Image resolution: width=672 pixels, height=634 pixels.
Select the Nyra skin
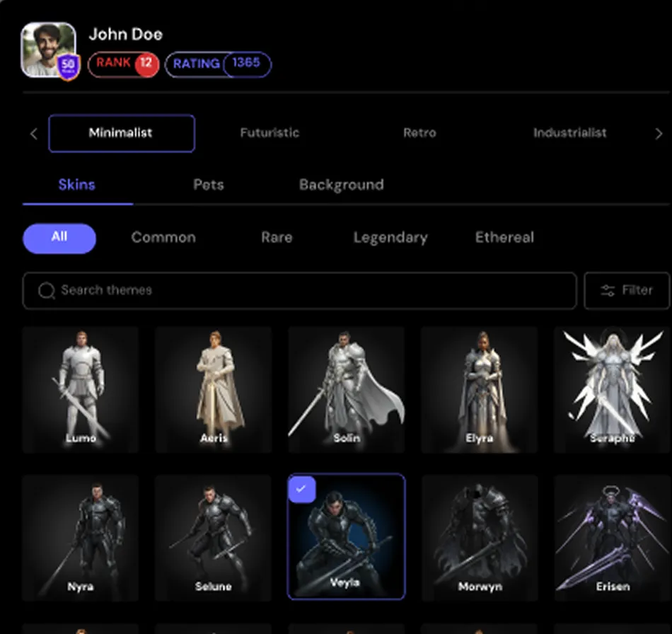pyautogui.click(x=81, y=538)
